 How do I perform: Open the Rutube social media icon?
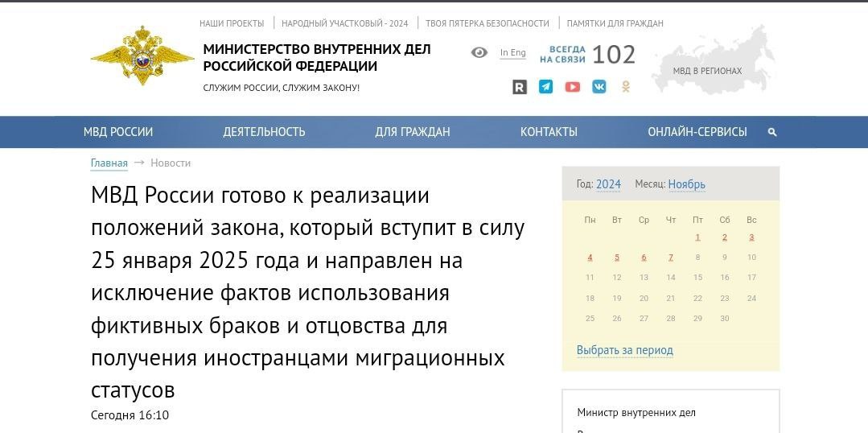point(520,87)
